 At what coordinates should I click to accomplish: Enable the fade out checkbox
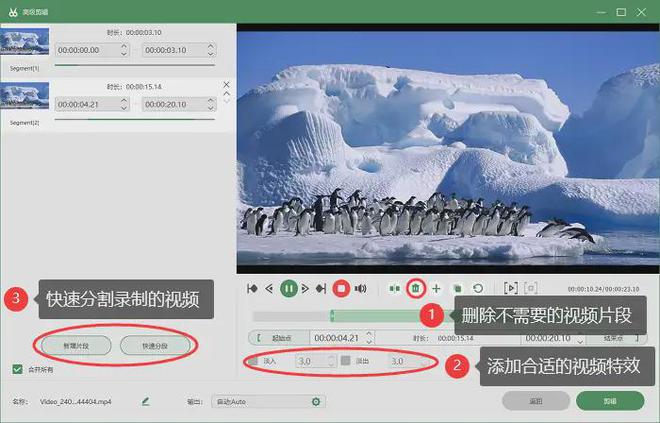tap(346, 361)
